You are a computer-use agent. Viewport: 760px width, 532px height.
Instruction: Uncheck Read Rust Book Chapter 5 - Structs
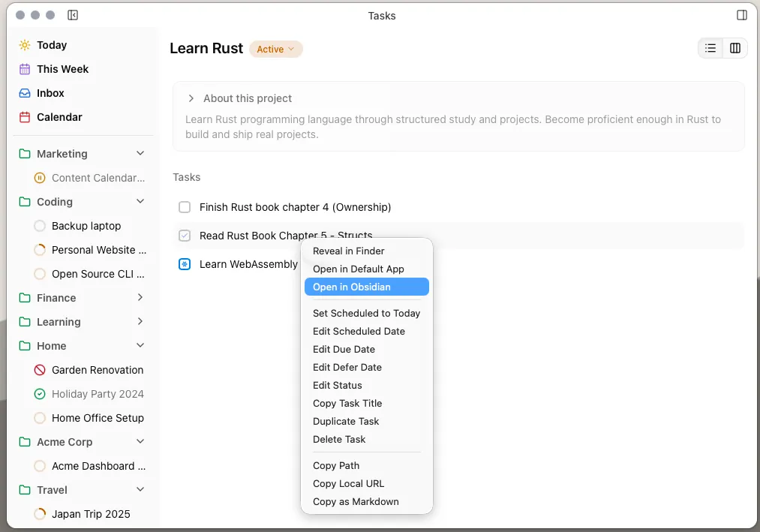185,236
